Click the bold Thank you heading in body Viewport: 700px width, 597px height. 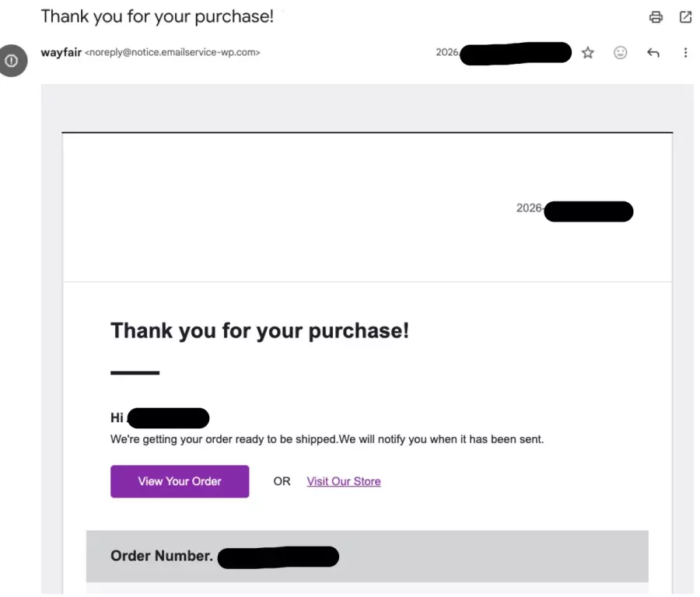(260, 330)
